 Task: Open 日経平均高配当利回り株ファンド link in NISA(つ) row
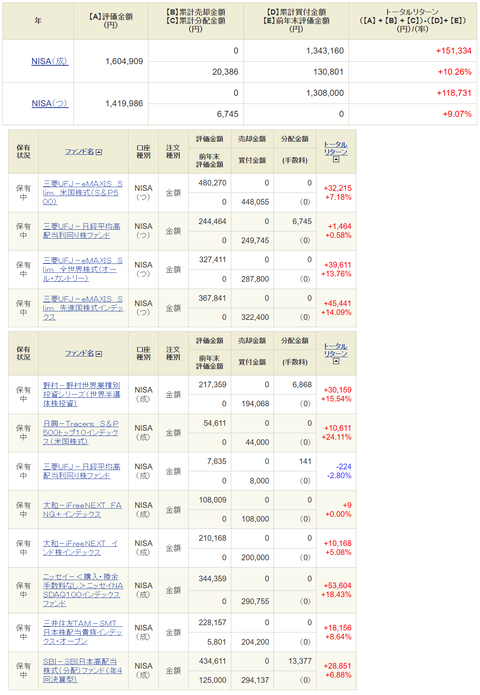[82, 230]
